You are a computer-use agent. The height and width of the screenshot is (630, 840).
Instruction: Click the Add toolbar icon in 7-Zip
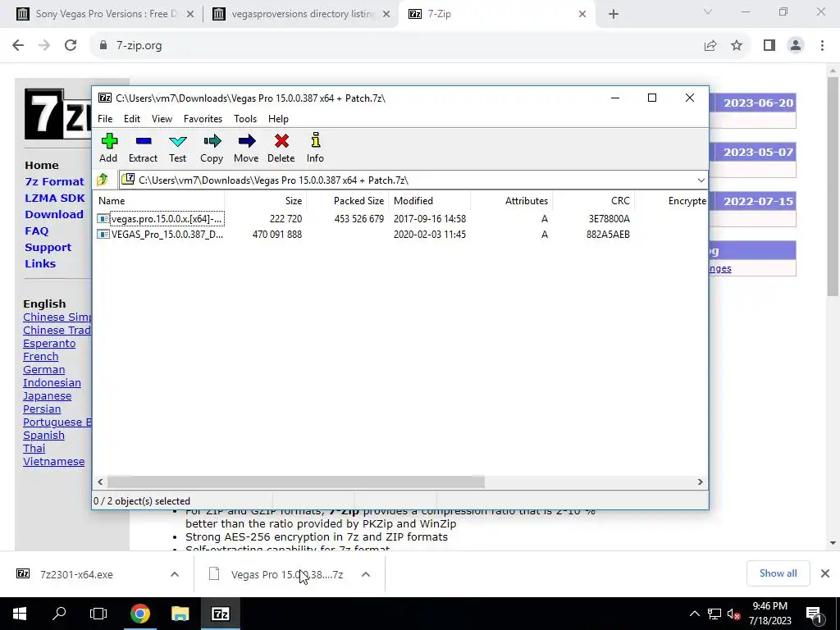pyautogui.click(x=109, y=148)
